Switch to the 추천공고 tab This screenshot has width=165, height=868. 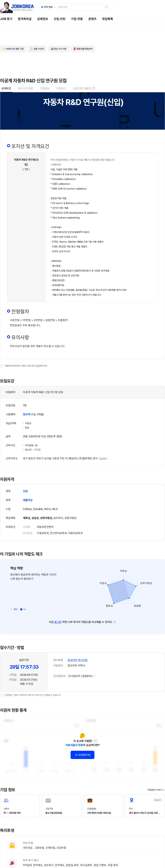[x=61, y=88]
